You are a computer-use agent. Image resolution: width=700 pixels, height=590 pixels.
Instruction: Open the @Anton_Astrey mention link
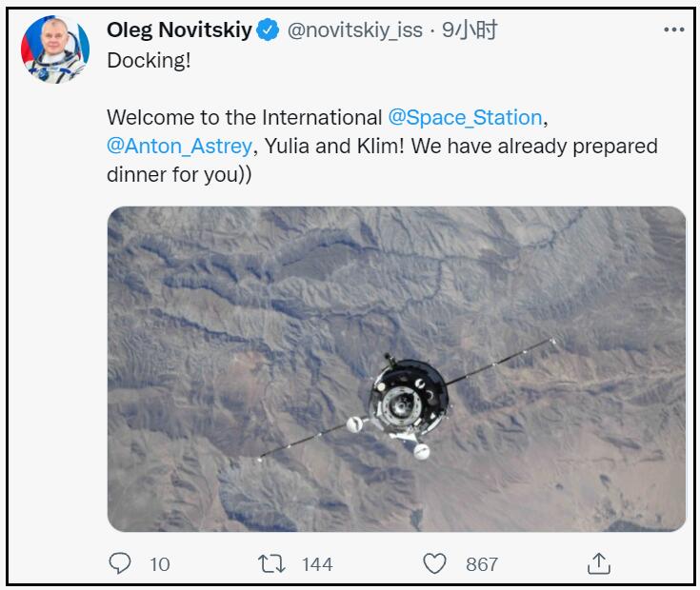179,147
